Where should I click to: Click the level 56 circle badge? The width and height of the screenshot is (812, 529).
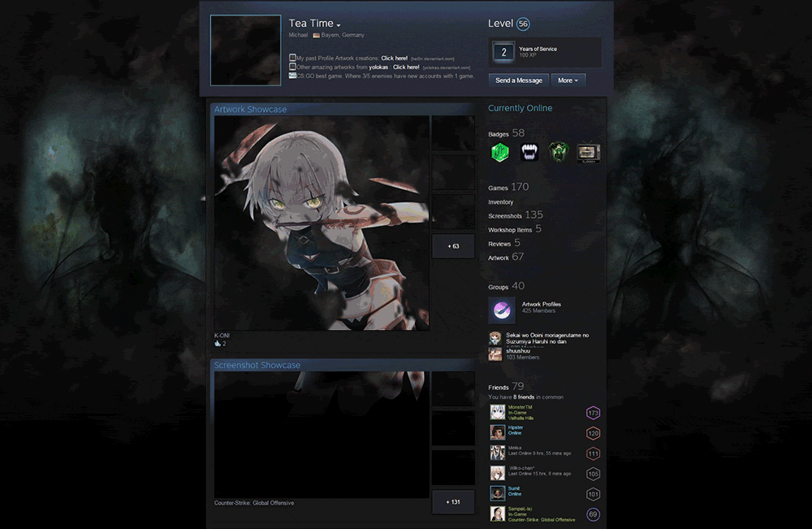tap(524, 24)
